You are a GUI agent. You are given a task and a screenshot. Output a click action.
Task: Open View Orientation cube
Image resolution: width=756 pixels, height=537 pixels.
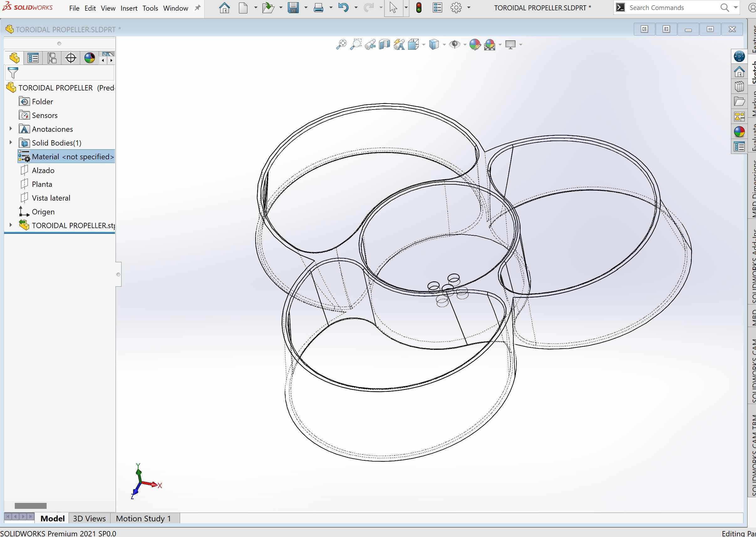(413, 44)
